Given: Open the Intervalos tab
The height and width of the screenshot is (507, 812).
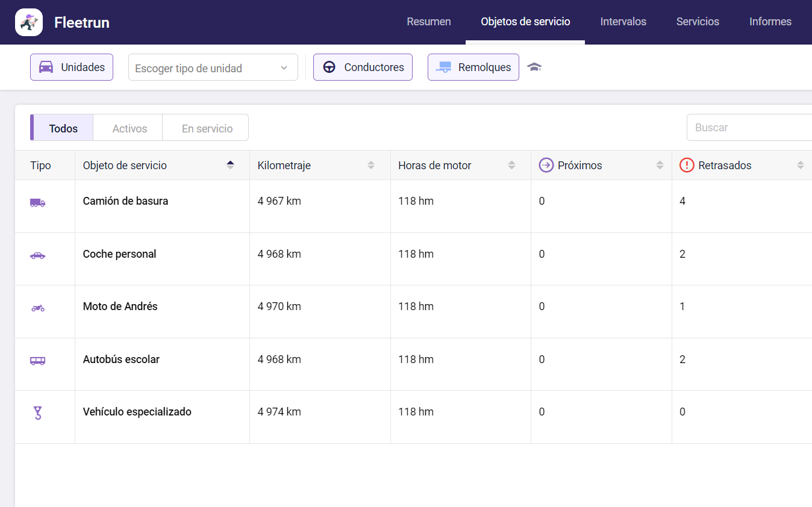Looking at the screenshot, I should (x=623, y=22).
